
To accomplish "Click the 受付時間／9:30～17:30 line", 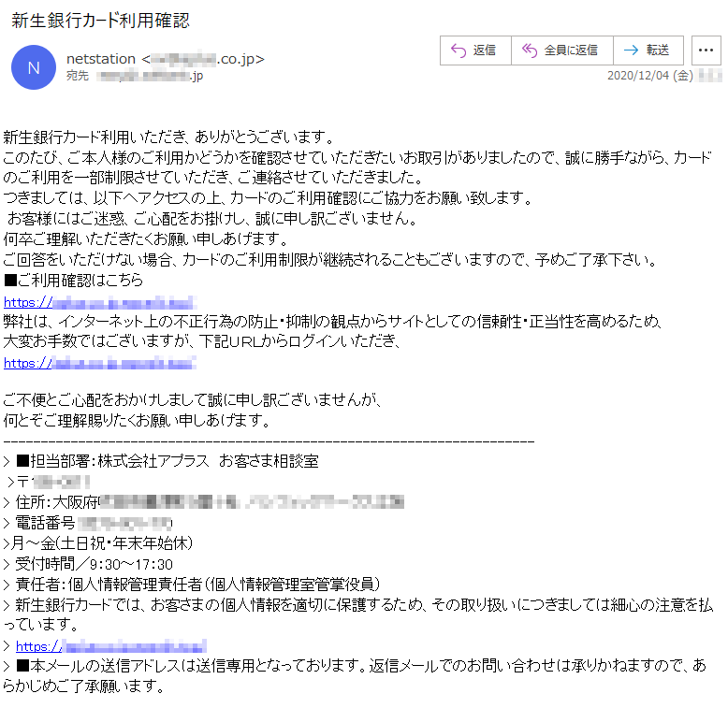I will pos(88,564).
